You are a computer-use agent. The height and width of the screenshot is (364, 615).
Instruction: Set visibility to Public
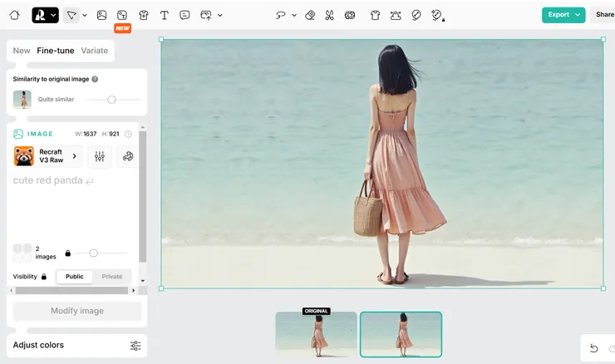point(74,277)
